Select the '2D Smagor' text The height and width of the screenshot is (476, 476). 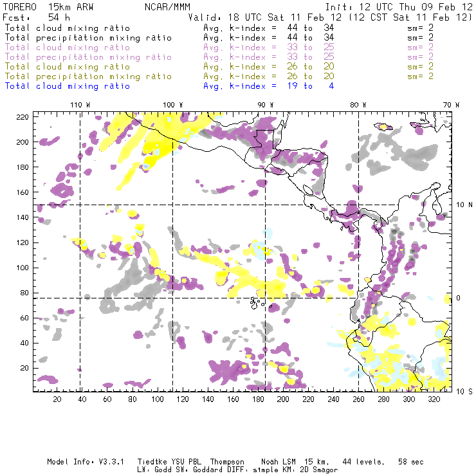point(319,470)
